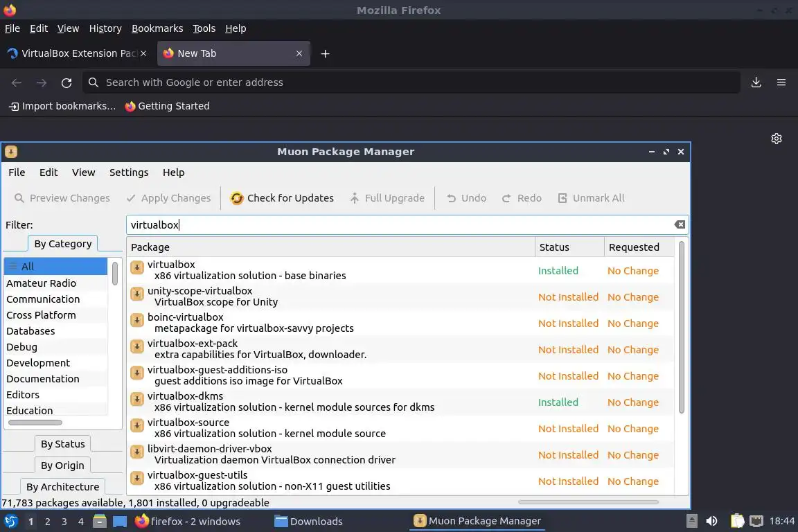Image resolution: width=798 pixels, height=532 pixels.
Task: Select the Amateur Radio category
Action: pos(55,283)
